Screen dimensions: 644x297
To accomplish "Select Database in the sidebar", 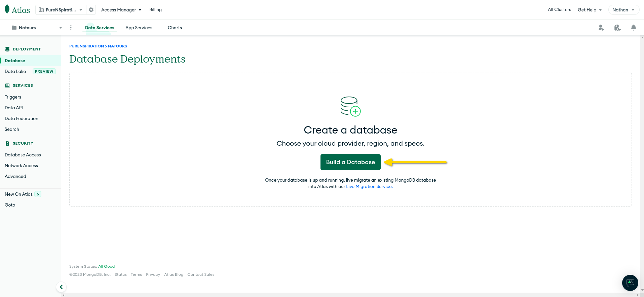I will pyautogui.click(x=31, y=61).
